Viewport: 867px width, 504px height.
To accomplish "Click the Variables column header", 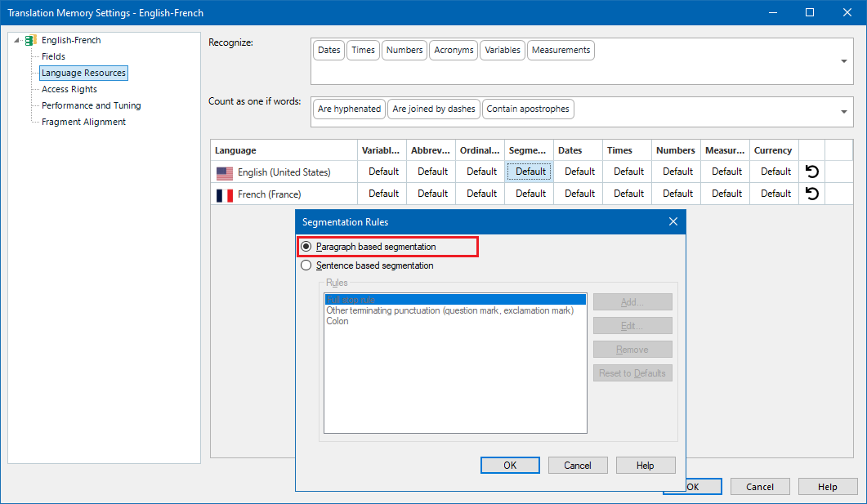I will coord(382,150).
